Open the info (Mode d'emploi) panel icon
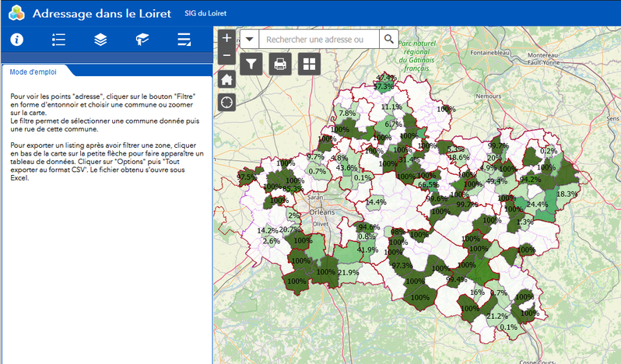This screenshot has height=364, width=621. pos(16,40)
